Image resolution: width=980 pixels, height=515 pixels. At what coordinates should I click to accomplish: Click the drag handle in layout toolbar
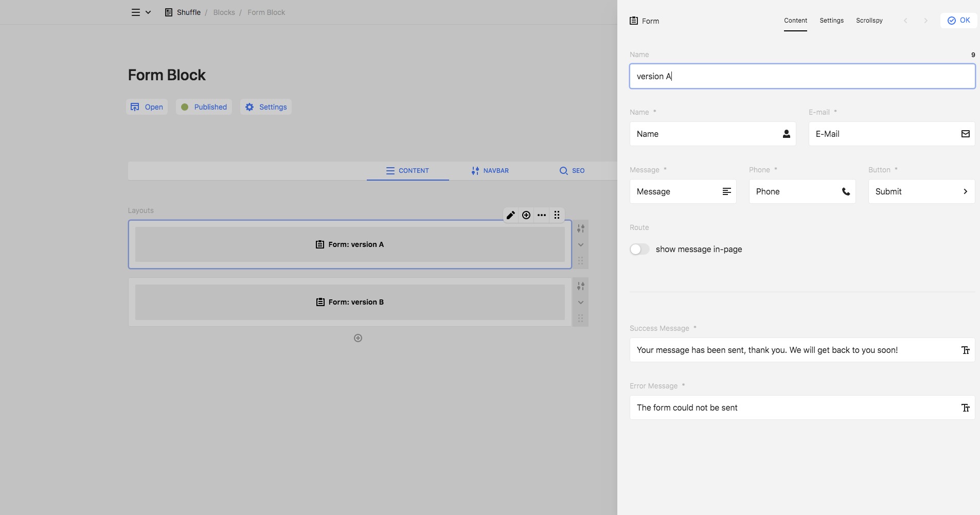pyautogui.click(x=557, y=215)
